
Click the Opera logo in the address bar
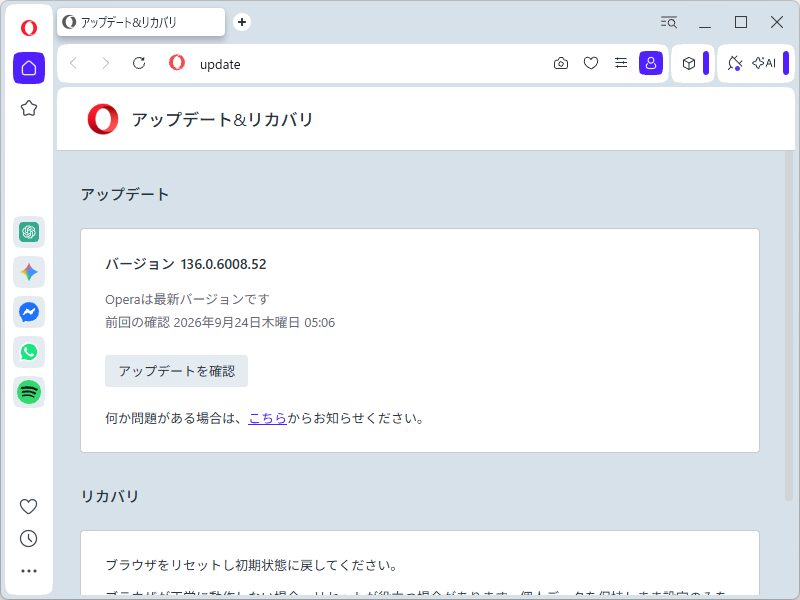point(177,63)
